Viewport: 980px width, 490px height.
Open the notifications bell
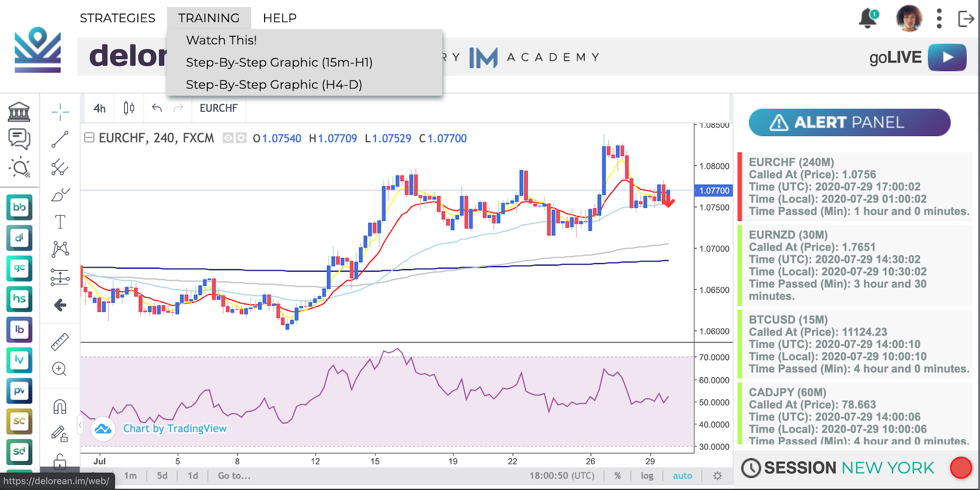(x=868, y=18)
